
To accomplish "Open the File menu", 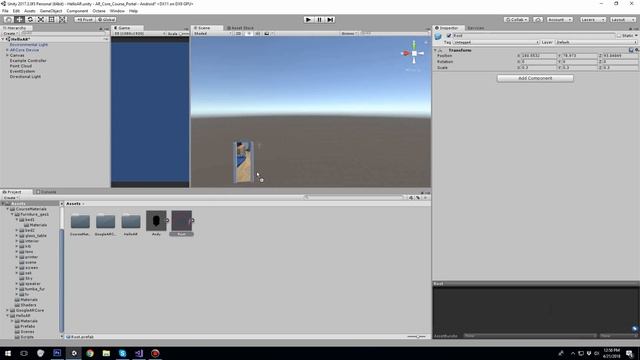I will point(5,11).
